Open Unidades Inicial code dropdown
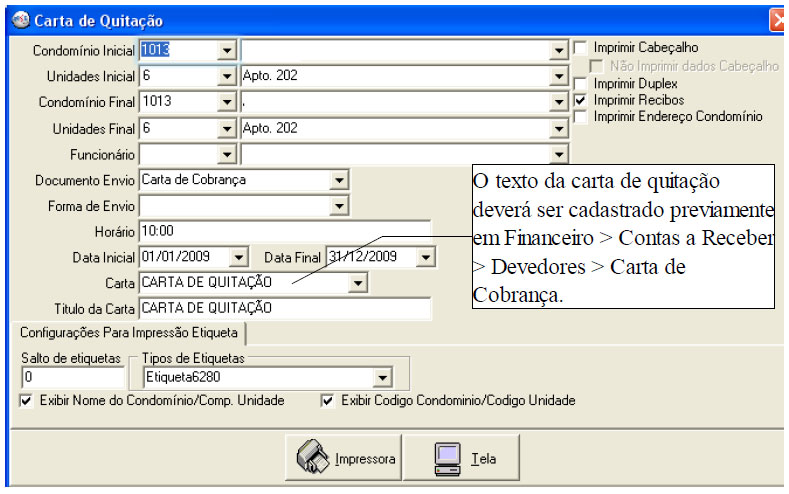 coord(227,76)
